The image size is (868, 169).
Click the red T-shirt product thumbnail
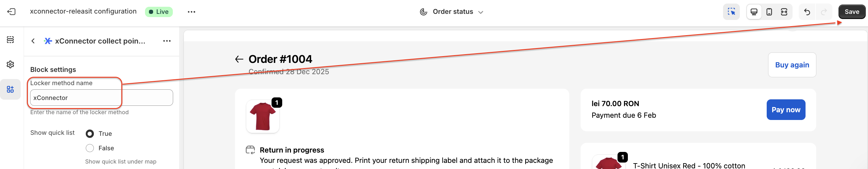(x=262, y=116)
